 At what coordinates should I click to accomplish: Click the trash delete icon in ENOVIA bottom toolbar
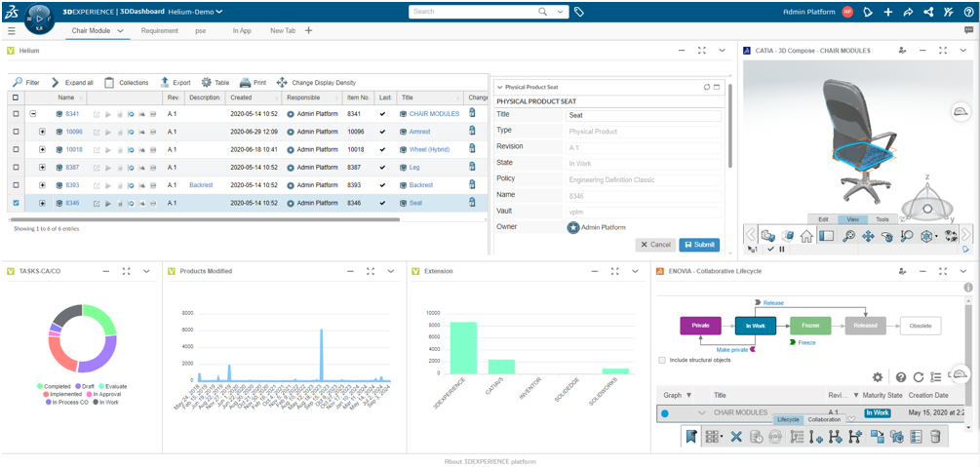pyautogui.click(x=935, y=437)
